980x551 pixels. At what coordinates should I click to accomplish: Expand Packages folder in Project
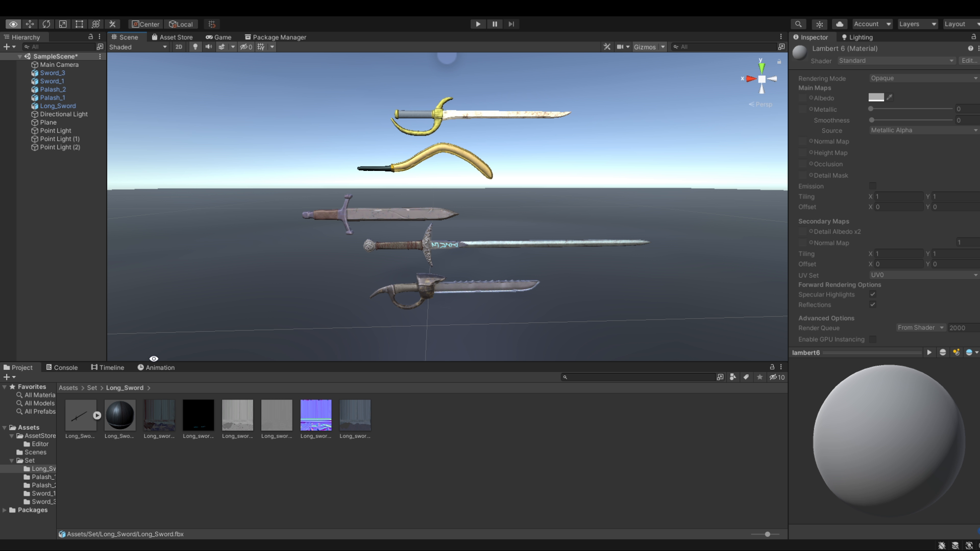tap(5, 510)
